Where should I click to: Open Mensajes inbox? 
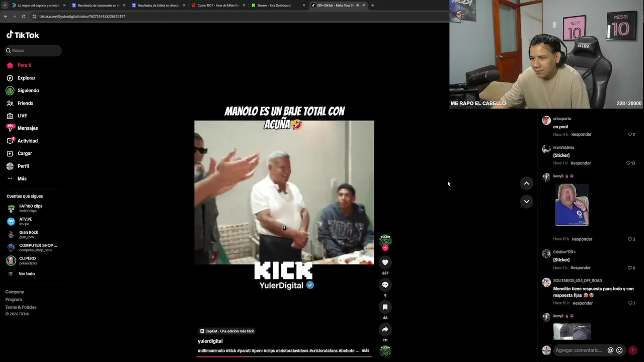pyautogui.click(x=22, y=128)
